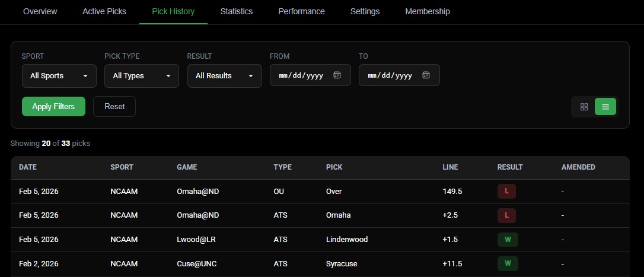
Task: Click the L result badge for Omaha ATS pick
Action: [506, 215]
